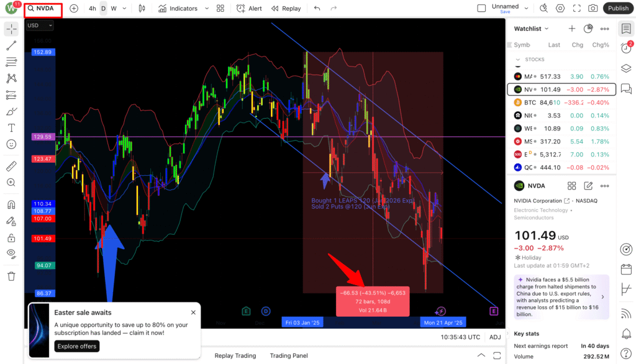
Task: Open the Watchlist name dropdown
Action: click(x=531, y=29)
